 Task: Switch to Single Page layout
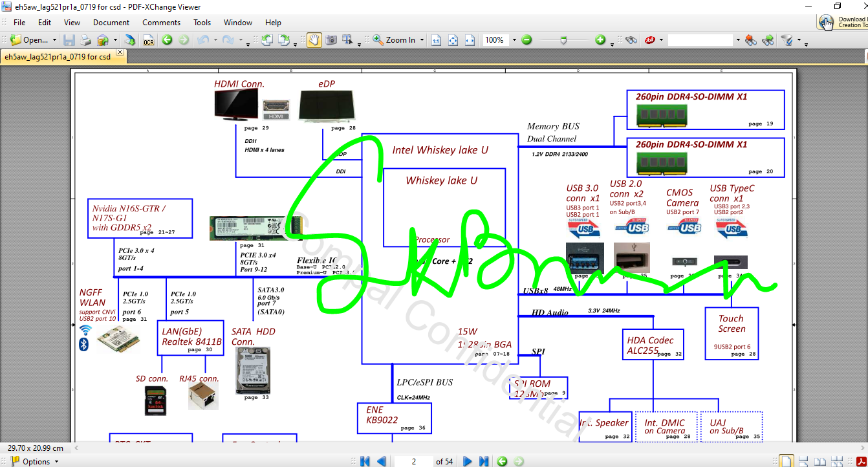[x=786, y=461]
